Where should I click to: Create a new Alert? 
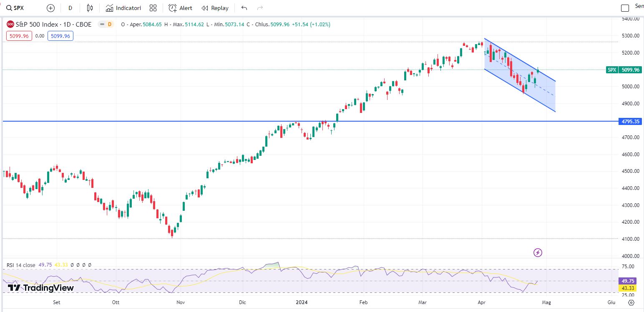(181, 8)
